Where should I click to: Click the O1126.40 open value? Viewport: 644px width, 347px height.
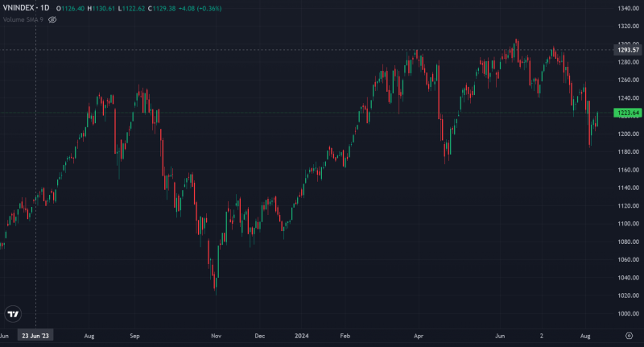click(x=70, y=8)
